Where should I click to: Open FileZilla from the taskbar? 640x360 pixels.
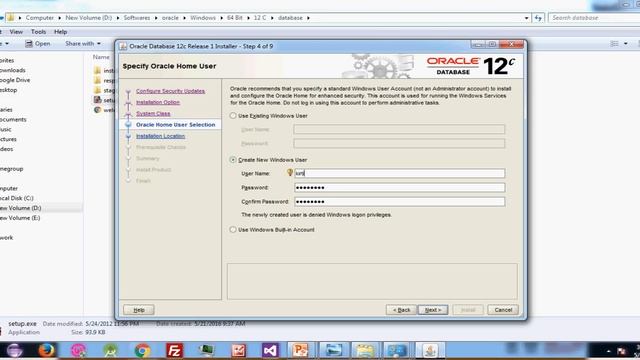(x=175, y=350)
